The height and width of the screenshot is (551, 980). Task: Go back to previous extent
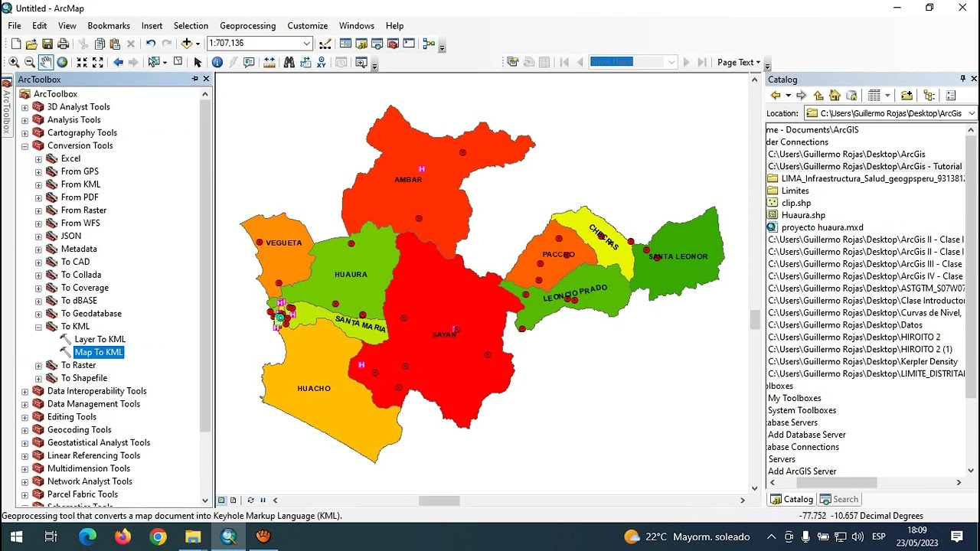(x=118, y=62)
